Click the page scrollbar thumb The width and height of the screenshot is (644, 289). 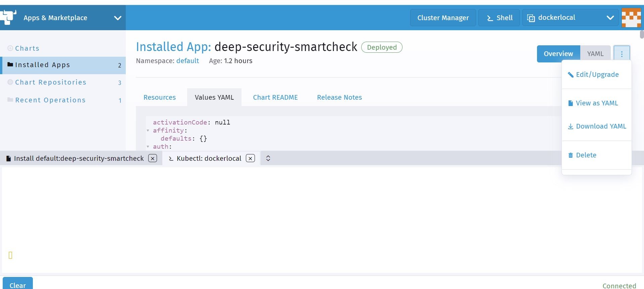(x=642, y=35)
